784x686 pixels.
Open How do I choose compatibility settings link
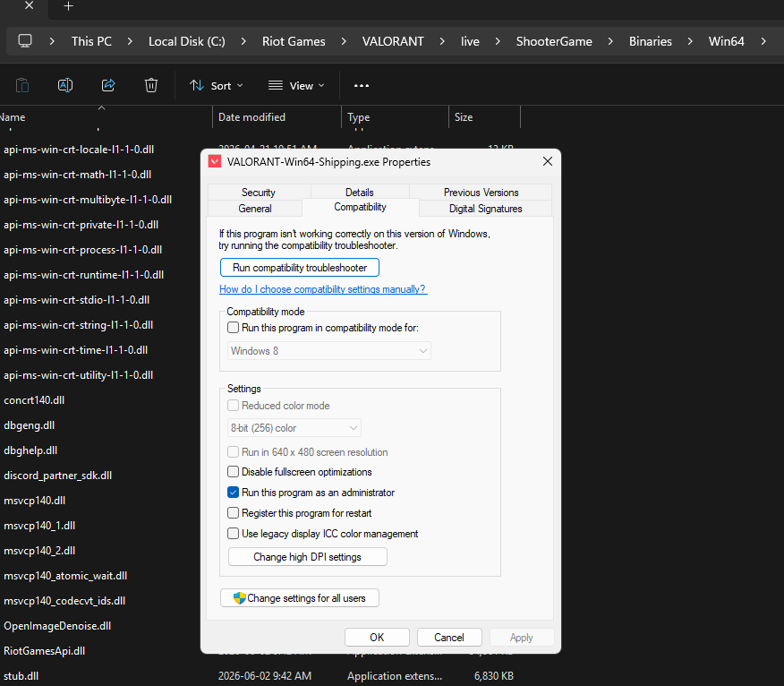click(x=323, y=289)
